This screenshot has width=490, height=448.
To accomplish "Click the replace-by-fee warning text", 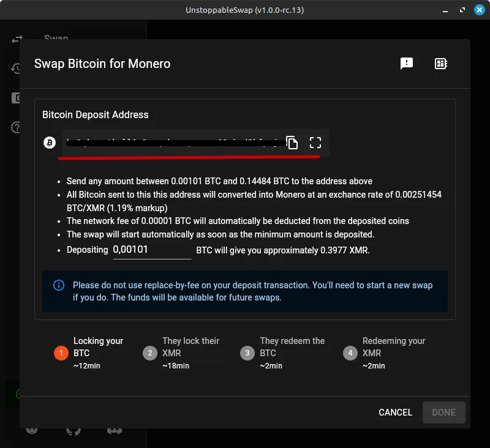I will coord(253,291).
